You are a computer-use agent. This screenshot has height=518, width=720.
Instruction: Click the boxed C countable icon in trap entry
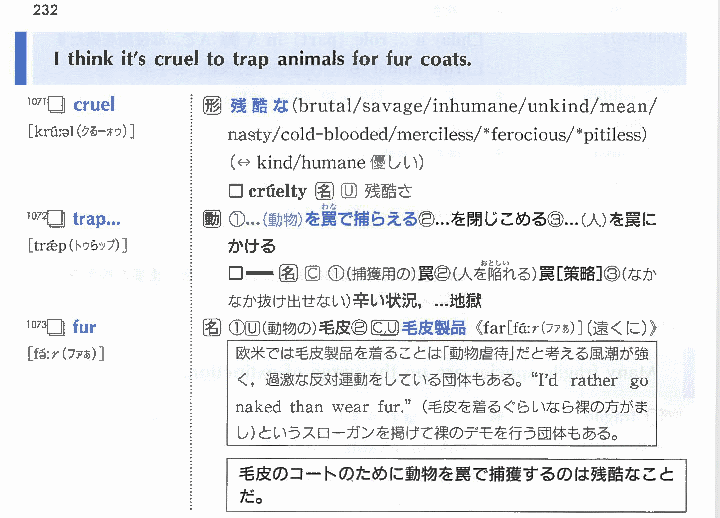click(312, 274)
